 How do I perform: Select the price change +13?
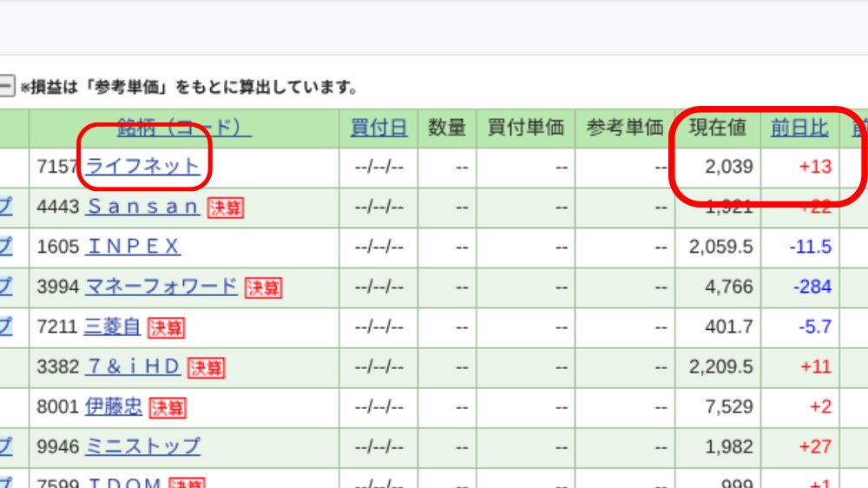tap(815, 166)
